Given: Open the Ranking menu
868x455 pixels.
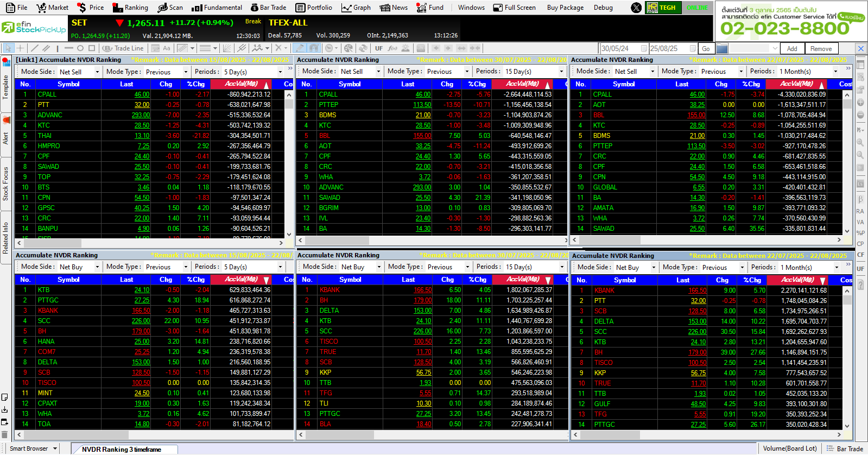Looking at the screenshot, I should (130, 8).
